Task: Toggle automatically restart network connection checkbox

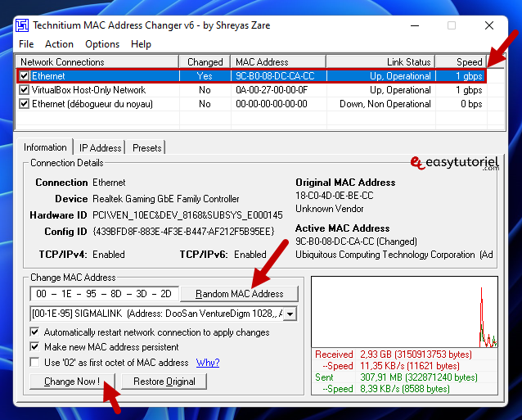Action: point(34,332)
